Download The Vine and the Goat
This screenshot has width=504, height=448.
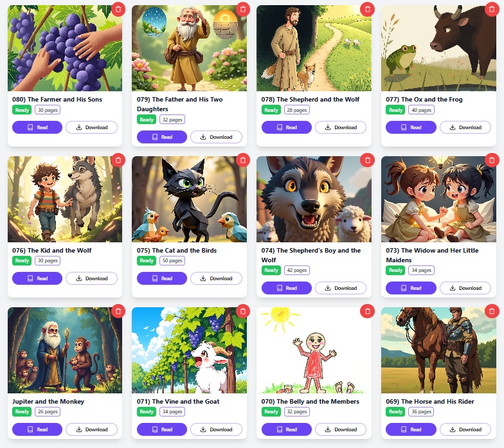click(x=216, y=429)
